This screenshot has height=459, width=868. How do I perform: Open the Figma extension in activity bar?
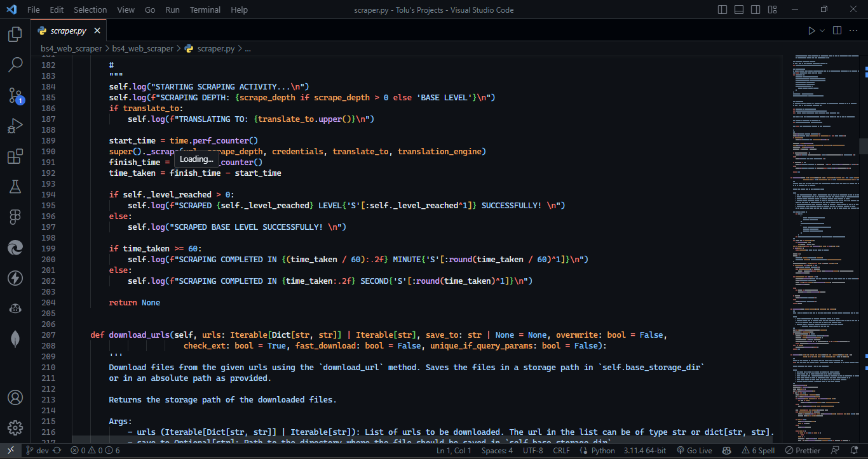coord(15,217)
